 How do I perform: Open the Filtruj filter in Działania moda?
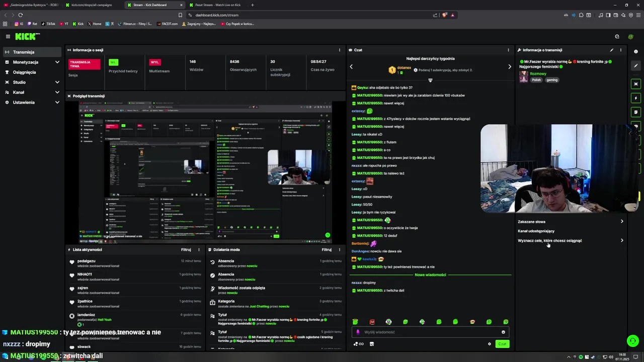[327, 249]
